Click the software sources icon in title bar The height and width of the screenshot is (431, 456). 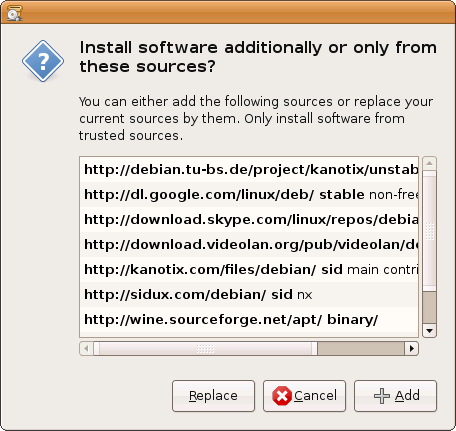pos(14,13)
